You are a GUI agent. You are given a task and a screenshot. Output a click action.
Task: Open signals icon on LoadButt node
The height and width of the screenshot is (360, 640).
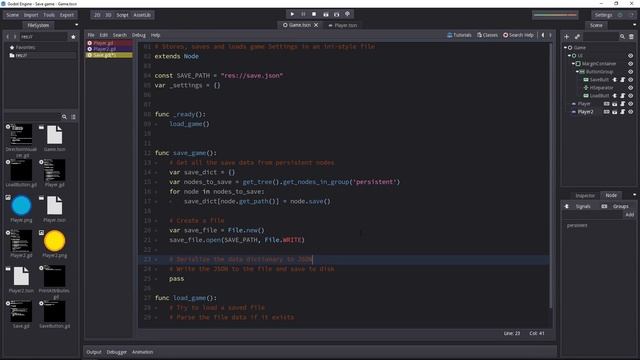[x=615, y=96]
